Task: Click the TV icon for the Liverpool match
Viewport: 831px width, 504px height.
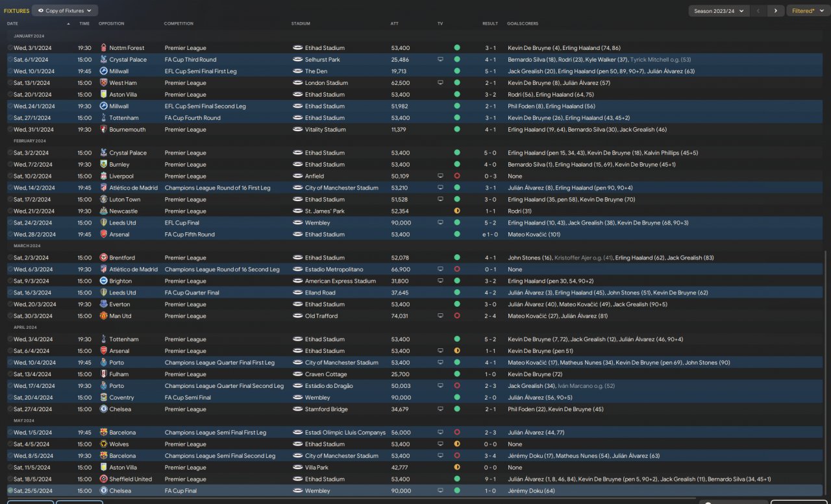Action: point(440,176)
